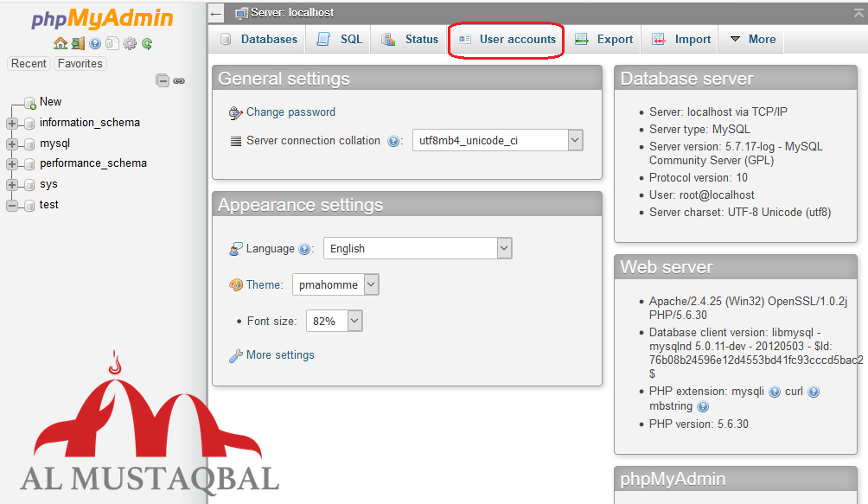Screen dimensions: 868x504
Task: Click the MySQL documentation page icon
Action: 112,43
